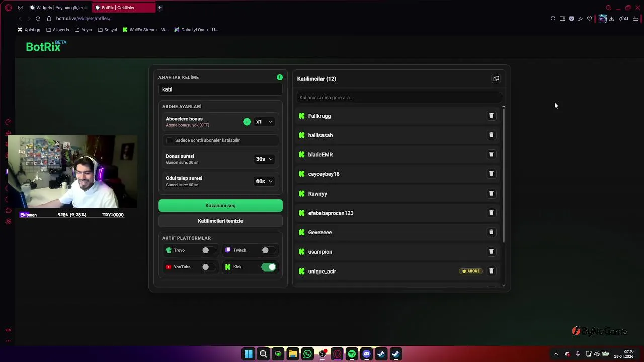Click the Kazanani seç button
644x362 pixels.
220,206
